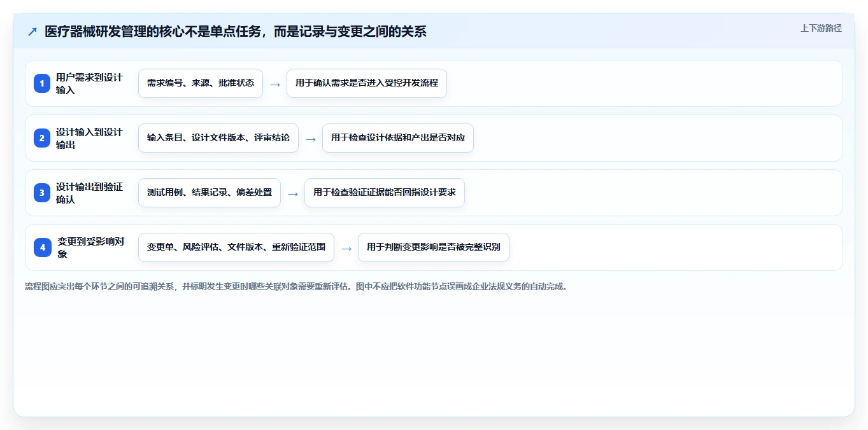Select step badge number 2
868x430 pixels.
click(42, 138)
